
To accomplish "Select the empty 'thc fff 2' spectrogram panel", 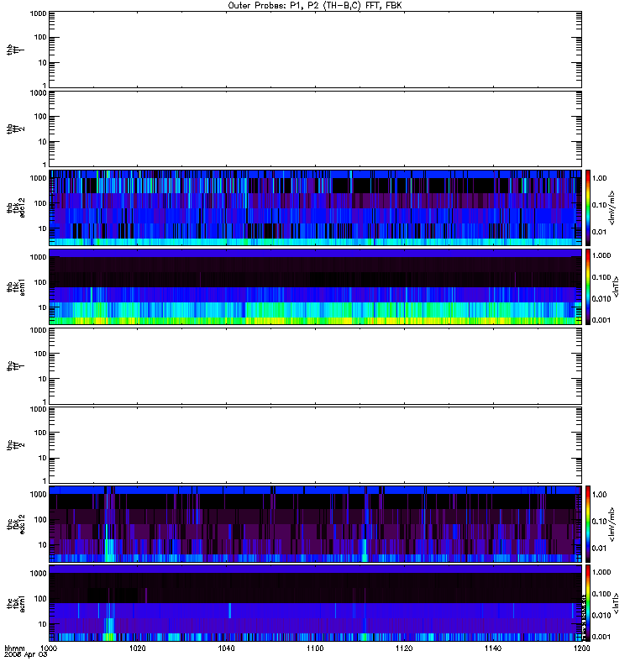I will click(x=315, y=445).
